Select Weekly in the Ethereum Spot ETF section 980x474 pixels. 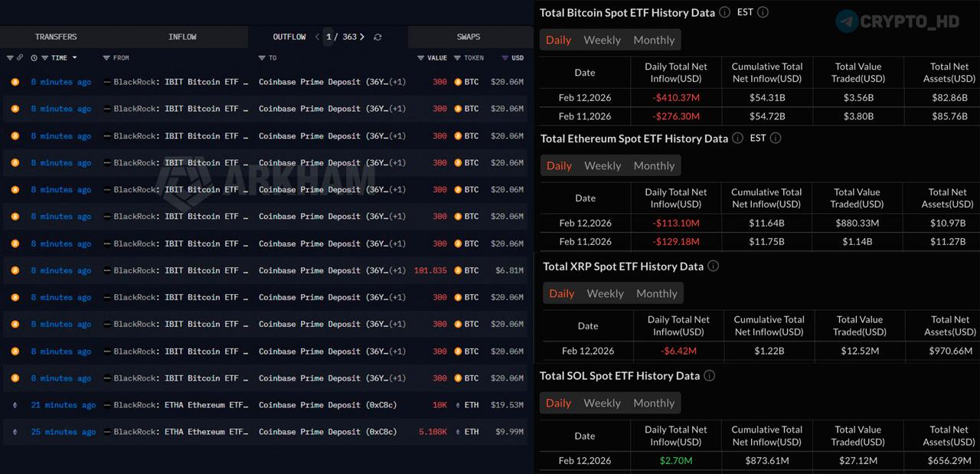click(603, 165)
